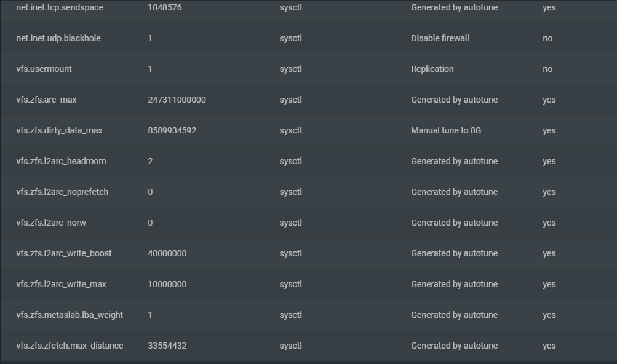Select the vfs.zfs.metaslab.lba_weight row

coord(309,314)
